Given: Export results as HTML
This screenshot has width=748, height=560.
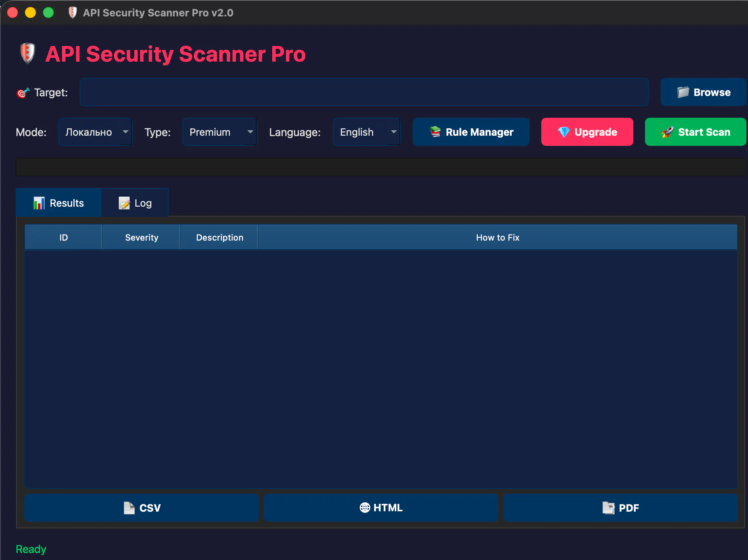Looking at the screenshot, I should pos(381,508).
